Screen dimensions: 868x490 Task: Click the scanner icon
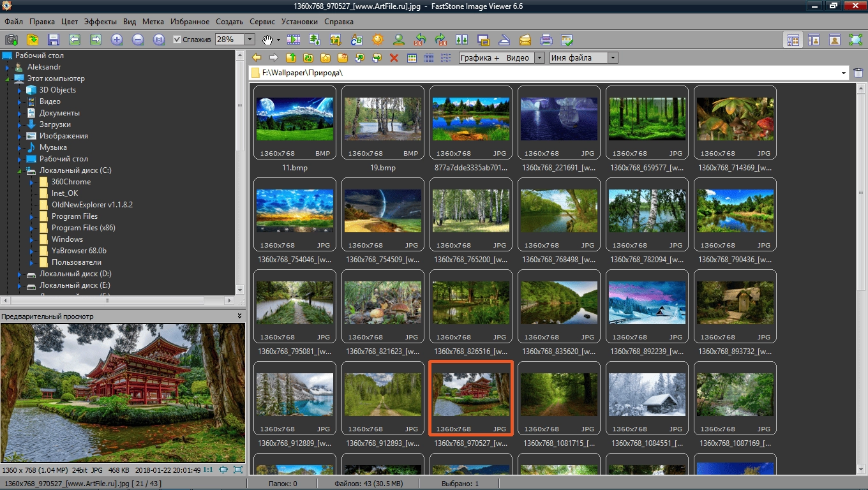(504, 40)
